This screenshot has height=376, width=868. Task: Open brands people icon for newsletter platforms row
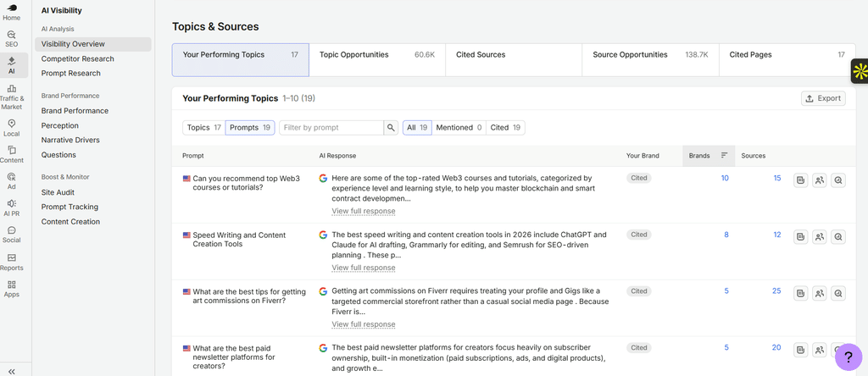pos(820,350)
